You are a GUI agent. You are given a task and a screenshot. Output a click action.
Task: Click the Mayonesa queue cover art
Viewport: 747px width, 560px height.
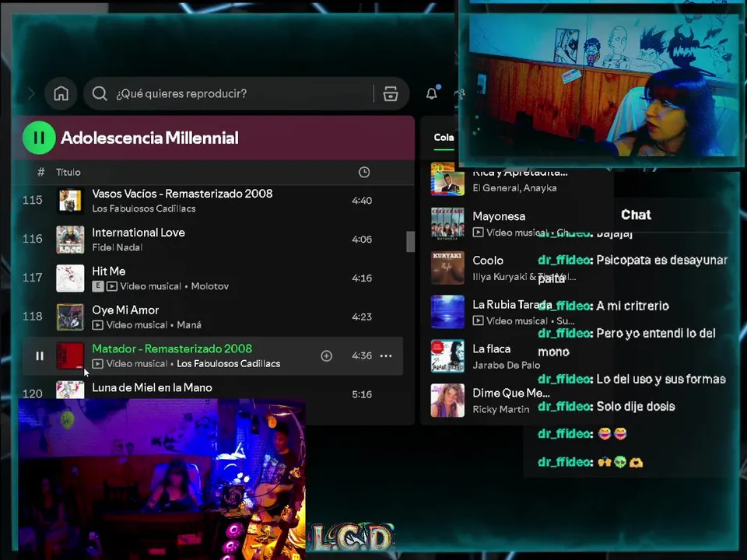[447, 223]
